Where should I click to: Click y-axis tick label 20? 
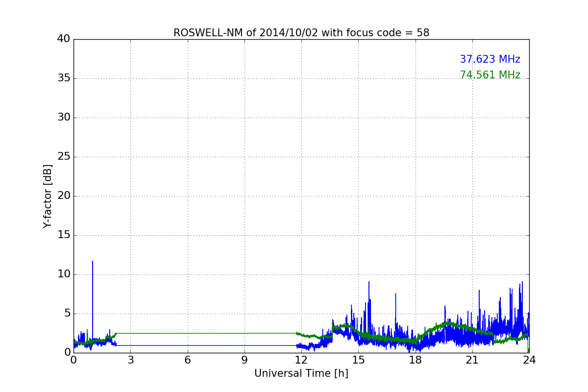64,196
